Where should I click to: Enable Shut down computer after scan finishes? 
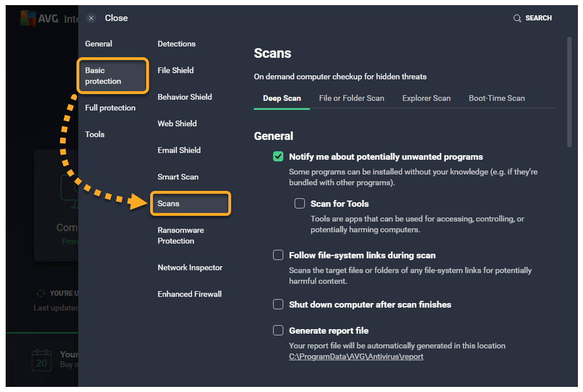coord(278,304)
